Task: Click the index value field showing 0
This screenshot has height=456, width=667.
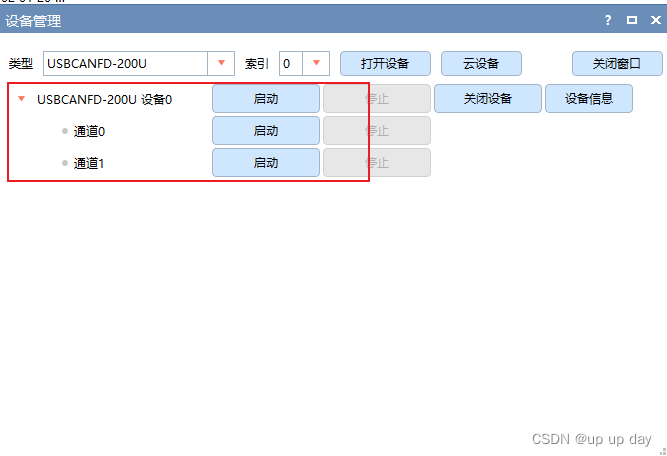Action: pos(291,63)
